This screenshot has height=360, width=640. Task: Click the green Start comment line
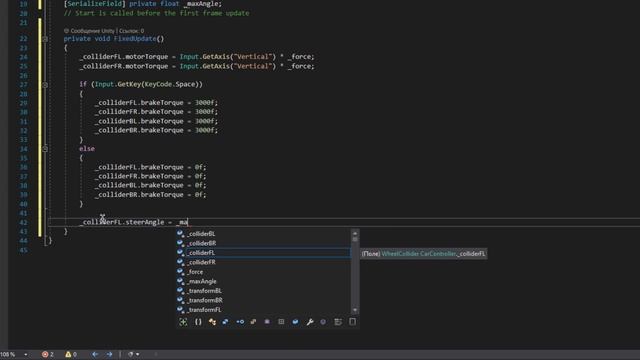(x=156, y=13)
